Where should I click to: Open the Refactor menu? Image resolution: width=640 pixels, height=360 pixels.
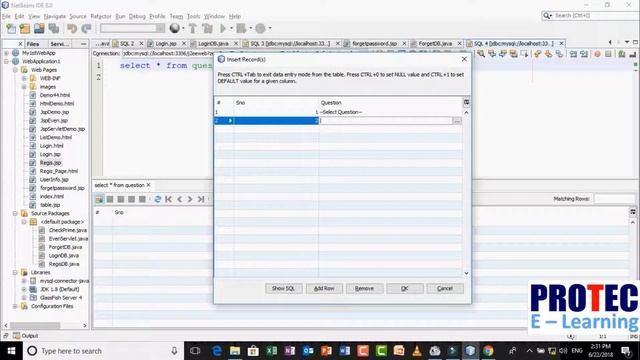(x=101, y=16)
